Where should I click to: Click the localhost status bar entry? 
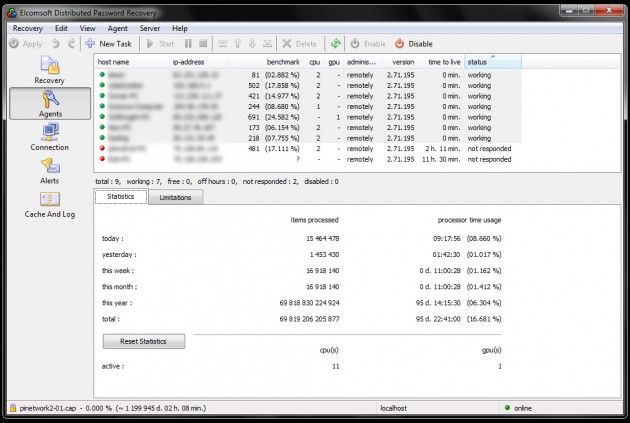[x=393, y=408]
